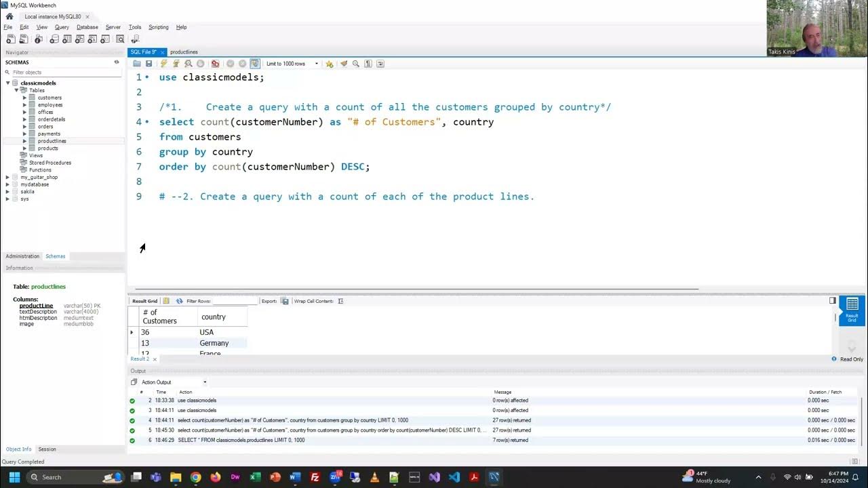Open the File menu

point(8,27)
